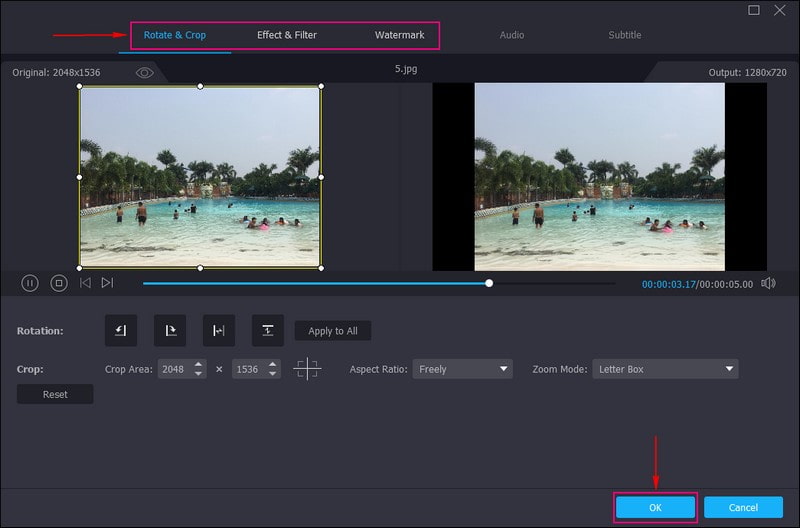Pause the preview playback
The image size is (800, 528).
pos(30,283)
